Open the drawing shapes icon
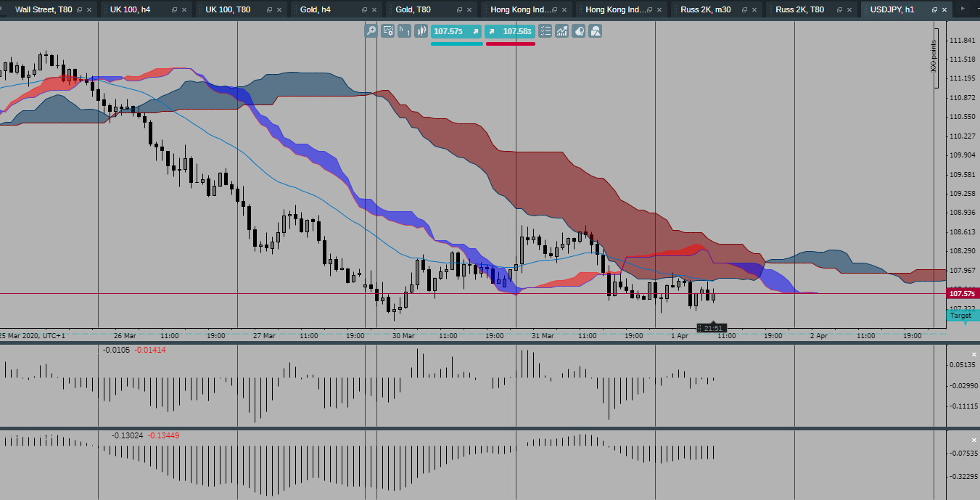 pyautogui.click(x=596, y=31)
